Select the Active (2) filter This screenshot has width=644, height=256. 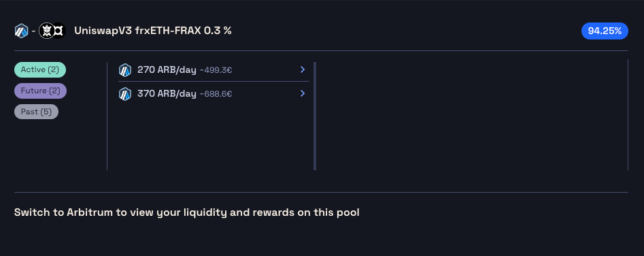pos(40,70)
